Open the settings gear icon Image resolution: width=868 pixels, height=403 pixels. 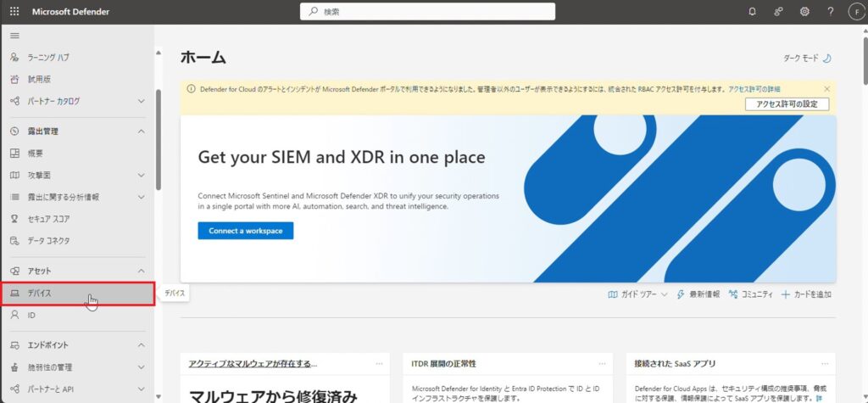(x=804, y=12)
